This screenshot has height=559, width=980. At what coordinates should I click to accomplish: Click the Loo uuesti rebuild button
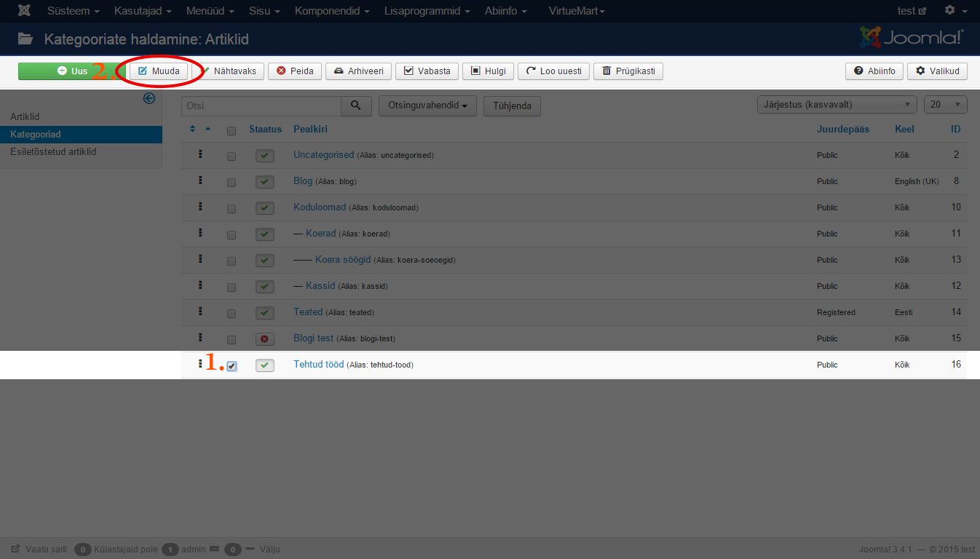tap(553, 71)
